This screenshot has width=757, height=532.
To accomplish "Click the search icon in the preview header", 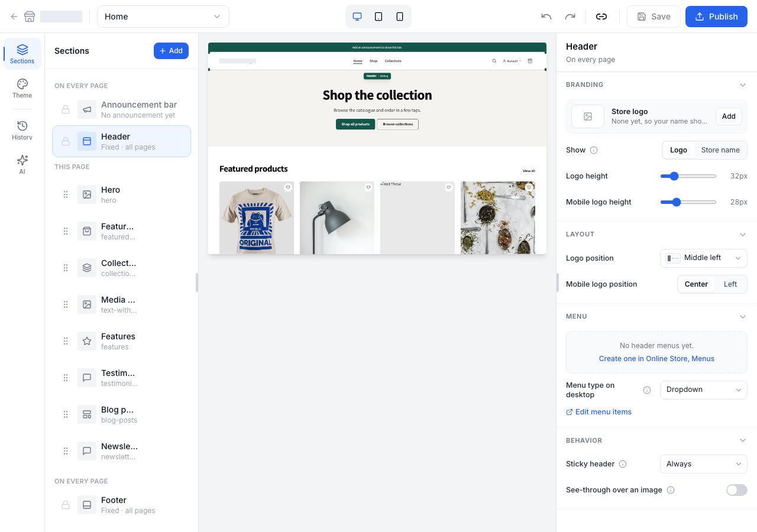I will coord(494,61).
